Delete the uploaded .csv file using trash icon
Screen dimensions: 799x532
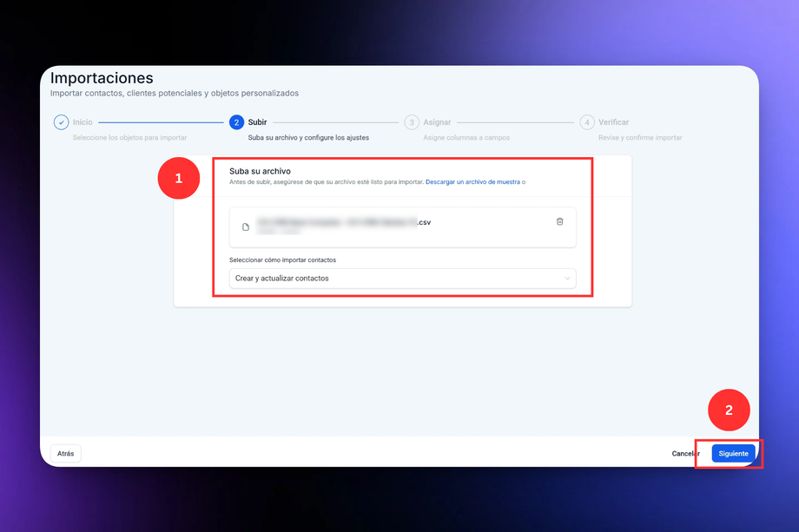(559, 221)
